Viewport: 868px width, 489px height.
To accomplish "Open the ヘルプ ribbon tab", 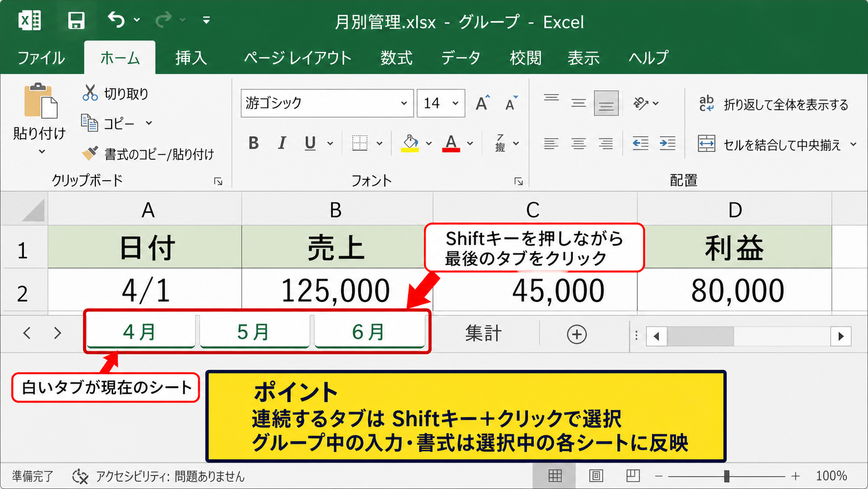I will pyautogui.click(x=648, y=58).
